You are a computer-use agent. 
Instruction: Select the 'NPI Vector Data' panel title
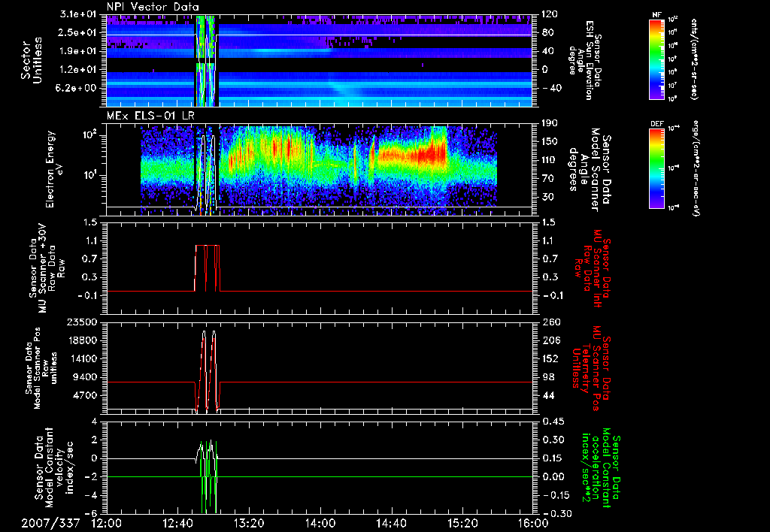click(x=153, y=7)
